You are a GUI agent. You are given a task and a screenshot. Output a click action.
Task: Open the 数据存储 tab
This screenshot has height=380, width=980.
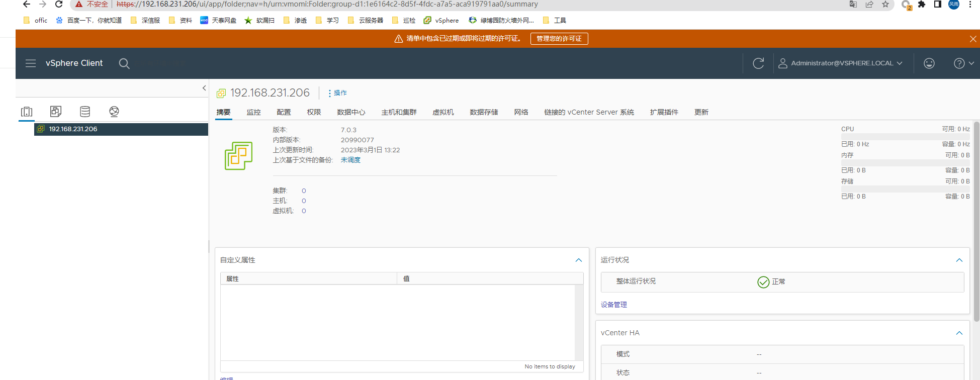point(484,112)
